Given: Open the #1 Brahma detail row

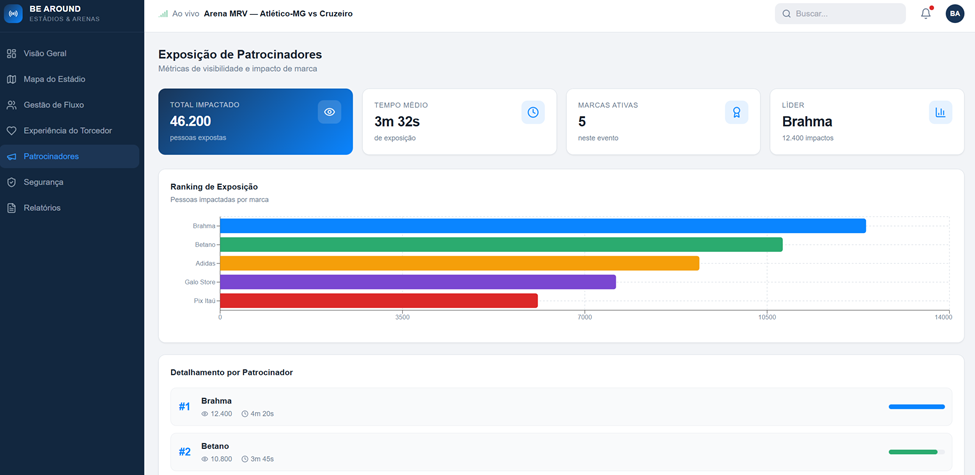Looking at the screenshot, I should click(561, 407).
